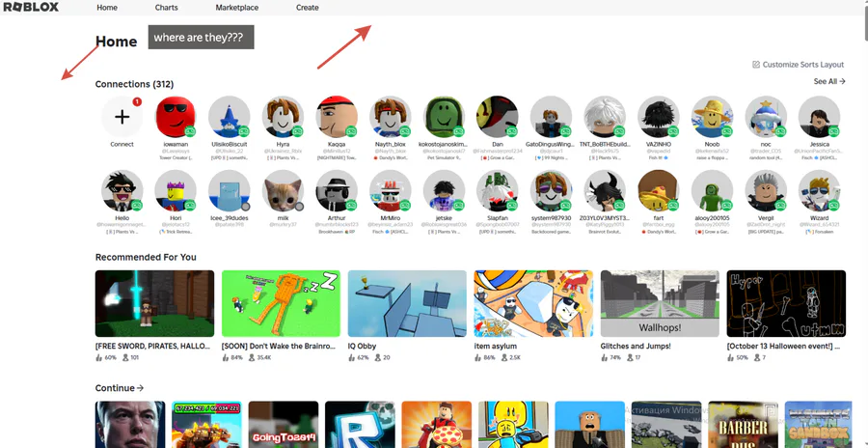Select Hyra's avatar
This screenshot has height=448, width=868.
click(283, 117)
